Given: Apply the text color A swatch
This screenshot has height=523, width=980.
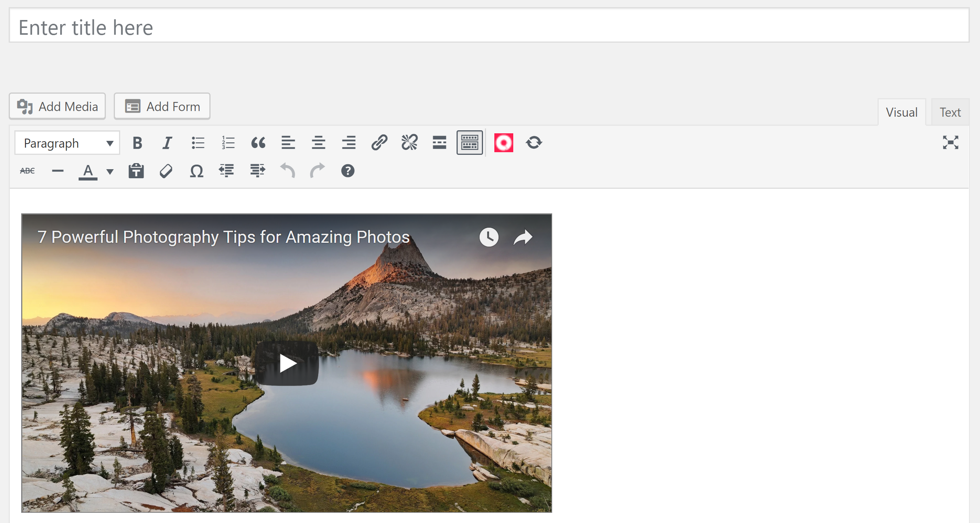Looking at the screenshot, I should pyautogui.click(x=88, y=171).
